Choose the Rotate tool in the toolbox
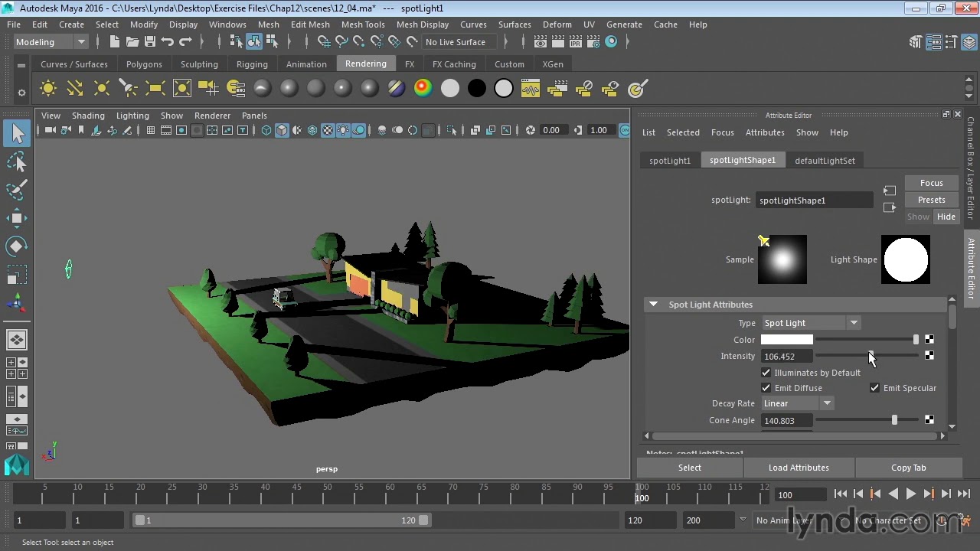 tap(17, 246)
